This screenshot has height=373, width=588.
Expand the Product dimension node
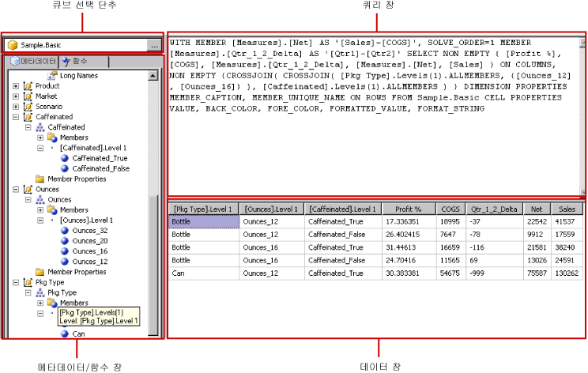coord(17,86)
